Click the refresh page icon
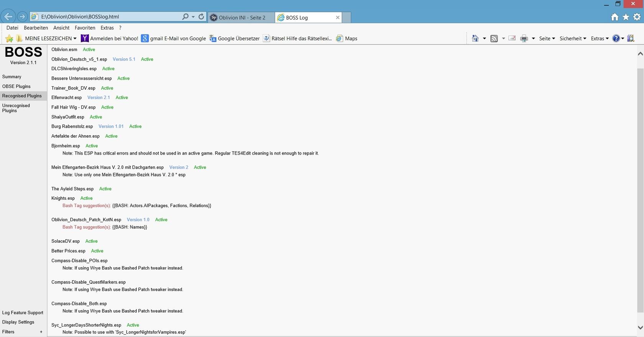The width and height of the screenshot is (644, 337). (x=201, y=17)
